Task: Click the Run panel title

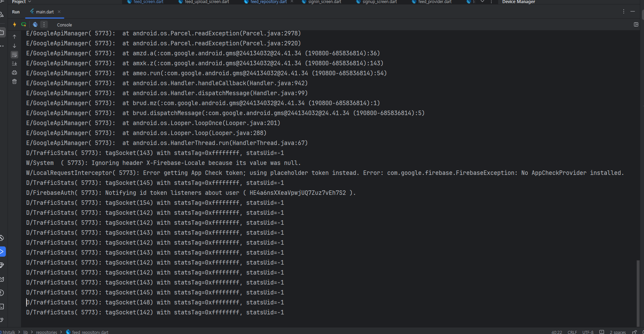Action: click(16, 12)
